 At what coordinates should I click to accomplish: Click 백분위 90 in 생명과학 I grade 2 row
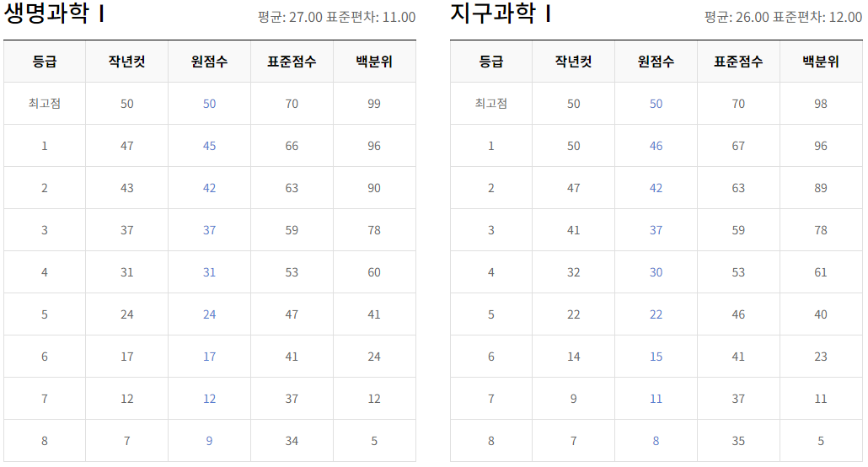(374, 188)
